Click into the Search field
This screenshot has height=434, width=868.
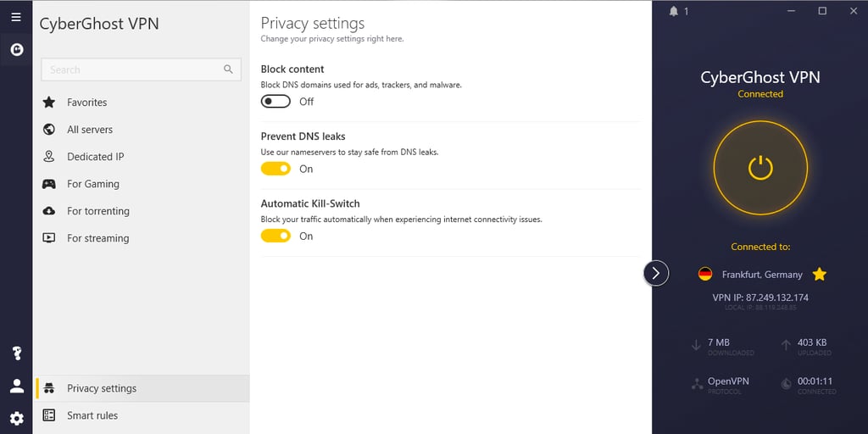[142, 70]
